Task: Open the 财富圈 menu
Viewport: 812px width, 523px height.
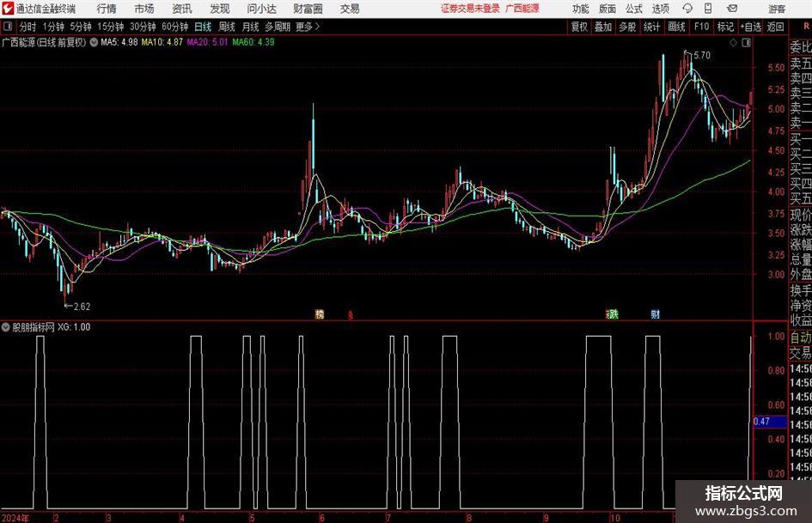Action: 308,9
